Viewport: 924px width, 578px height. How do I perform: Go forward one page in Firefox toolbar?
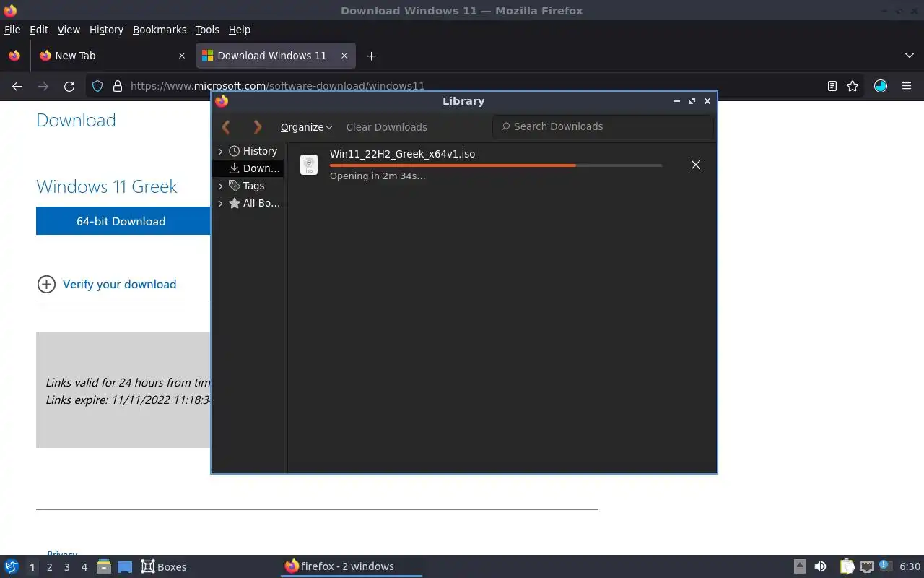[x=43, y=86]
